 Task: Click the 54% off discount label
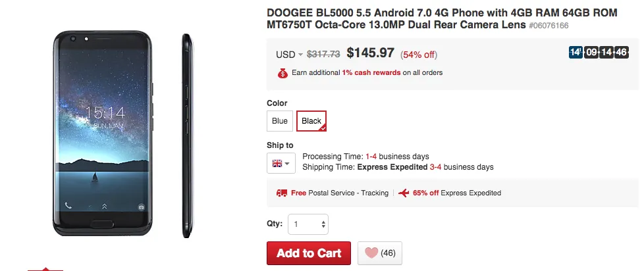419,55
